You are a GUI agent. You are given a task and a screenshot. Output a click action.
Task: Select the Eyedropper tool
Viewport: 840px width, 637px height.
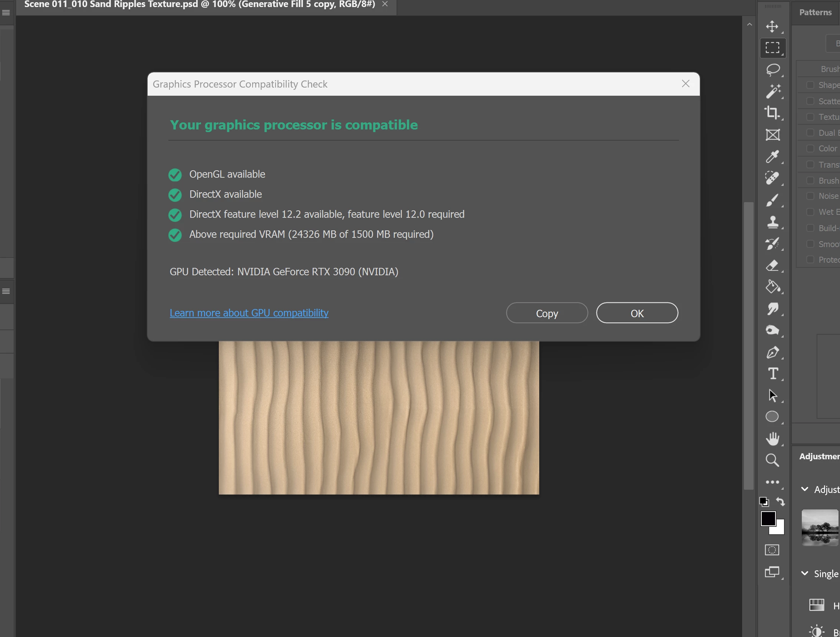[772, 157]
